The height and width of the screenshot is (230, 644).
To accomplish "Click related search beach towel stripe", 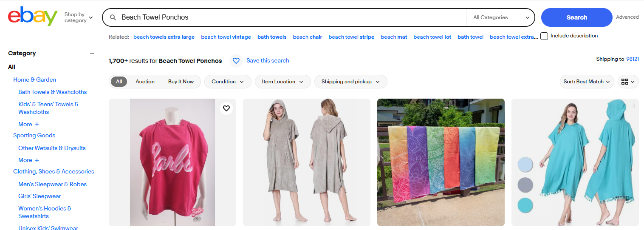I will point(351,37).
